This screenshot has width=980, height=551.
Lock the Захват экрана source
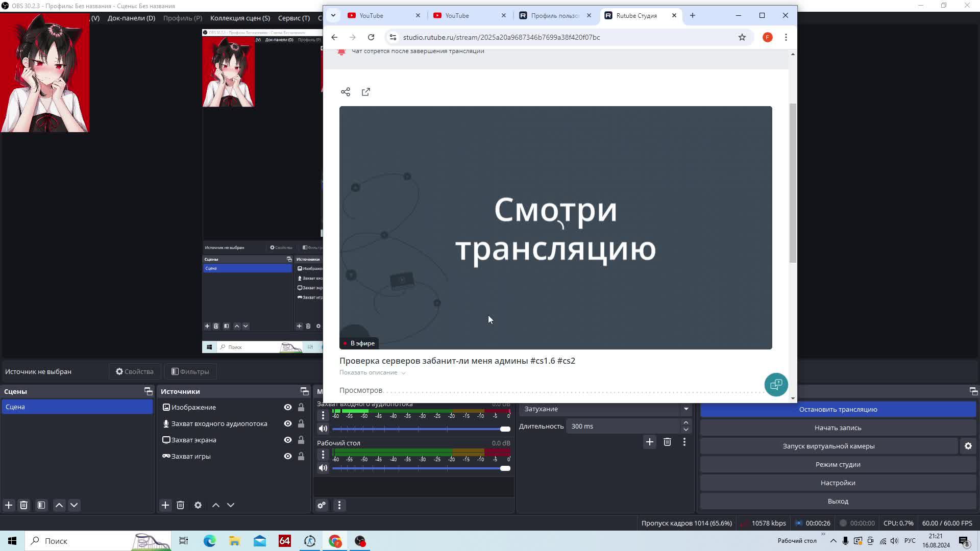click(301, 440)
